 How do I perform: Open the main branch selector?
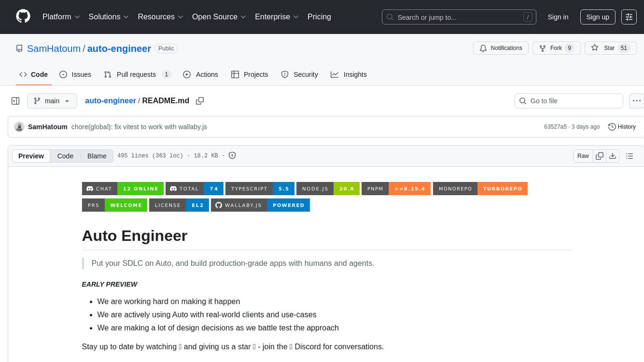(52, 101)
